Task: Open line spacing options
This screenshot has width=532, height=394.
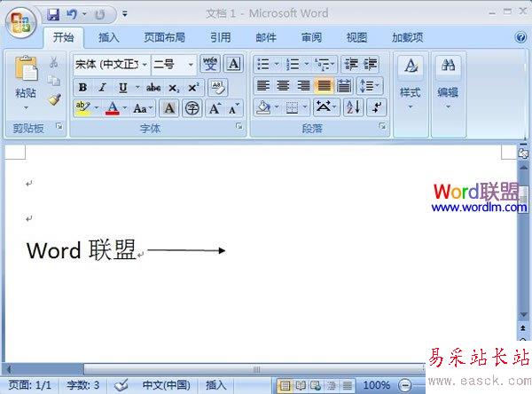Action: 370,85
